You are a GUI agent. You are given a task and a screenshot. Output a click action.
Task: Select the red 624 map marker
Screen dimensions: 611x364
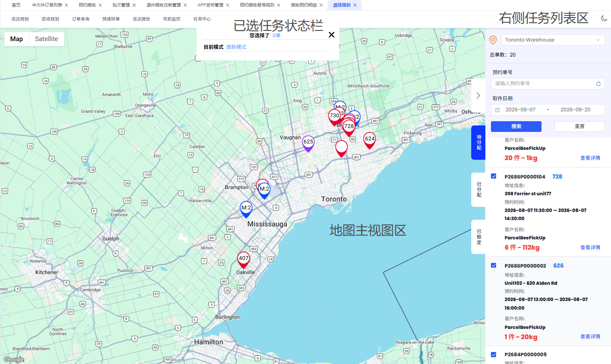pyautogui.click(x=370, y=140)
